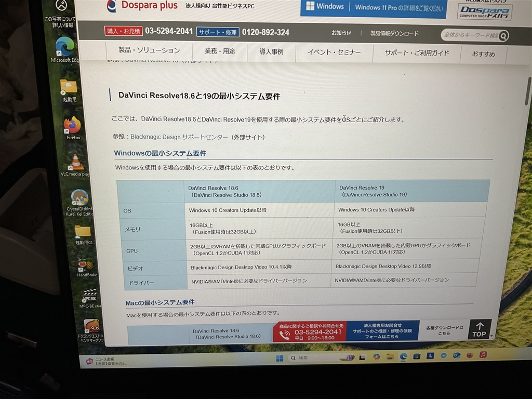Click the Macの最小システム要件 heading
The width and height of the screenshot is (532, 399).
click(160, 303)
